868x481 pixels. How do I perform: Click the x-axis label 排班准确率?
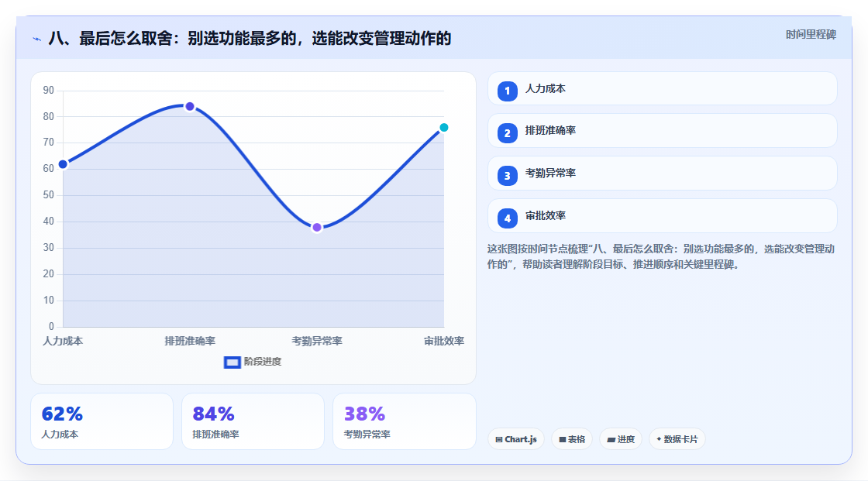(190, 342)
